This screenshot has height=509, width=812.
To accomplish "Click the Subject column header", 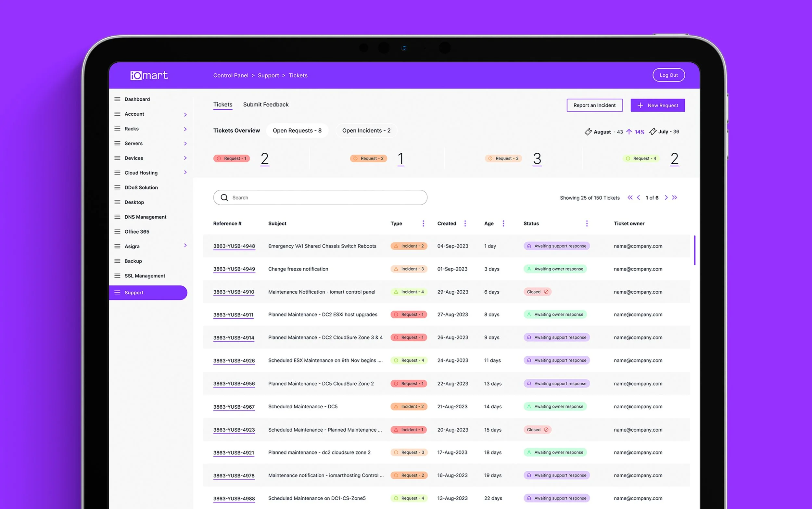I will 277,223.
